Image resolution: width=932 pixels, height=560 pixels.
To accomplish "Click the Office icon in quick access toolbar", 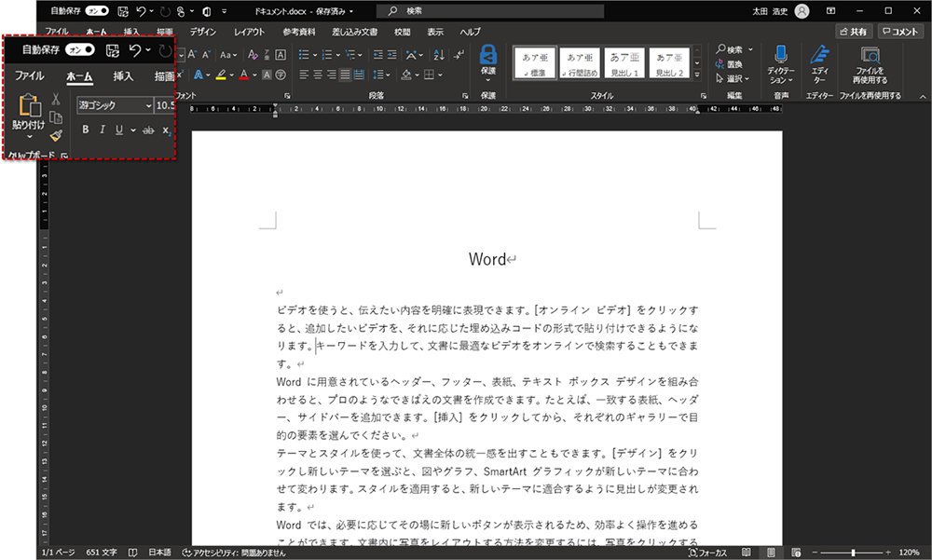I will [207, 11].
